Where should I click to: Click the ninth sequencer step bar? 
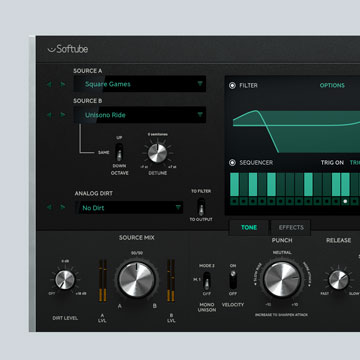pyautogui.click(x=308, y=184)
